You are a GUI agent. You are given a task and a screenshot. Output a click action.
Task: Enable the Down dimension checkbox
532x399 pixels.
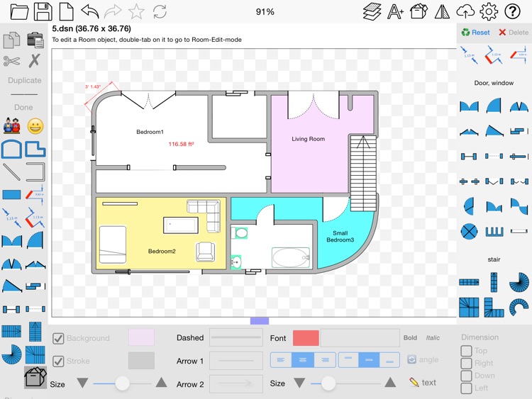click(466, 376)
